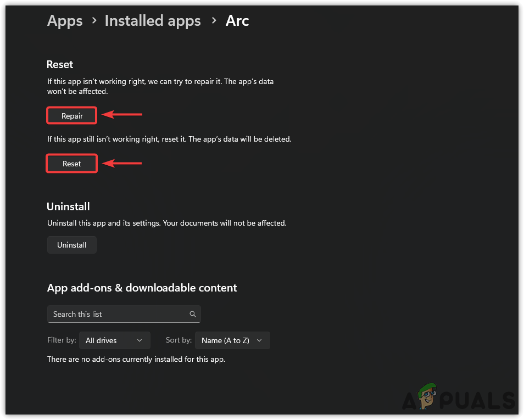Click the Arc breadcrumb title
Viewport: 524px width, 420px height.
coord(237,21)
